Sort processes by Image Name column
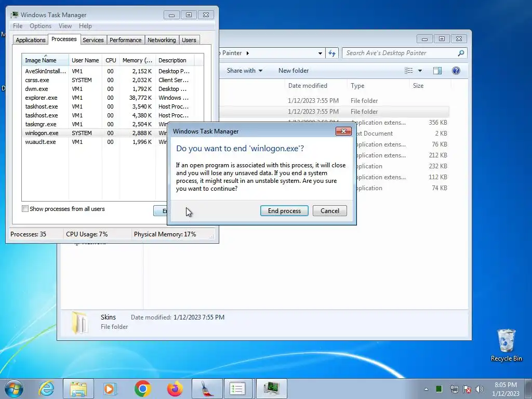This screenshot has height=399, width=532. click(45, 60)
